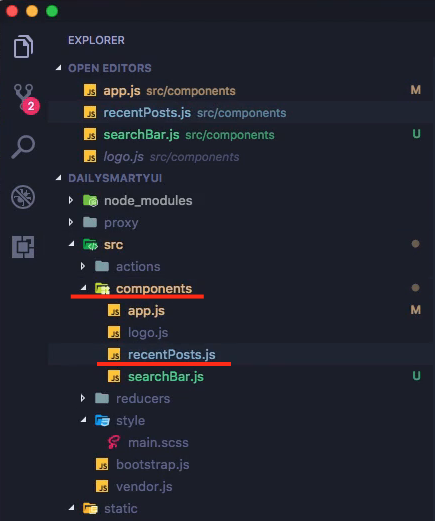
Task: Open the Explorer view in activity bar
Action: click(x=23, y=46)
